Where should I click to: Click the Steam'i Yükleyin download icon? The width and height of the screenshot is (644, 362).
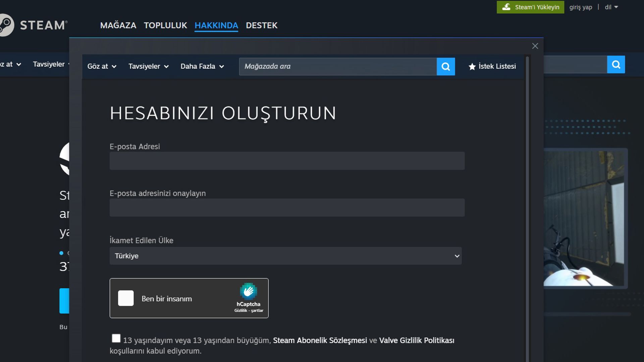click(506, 7)
